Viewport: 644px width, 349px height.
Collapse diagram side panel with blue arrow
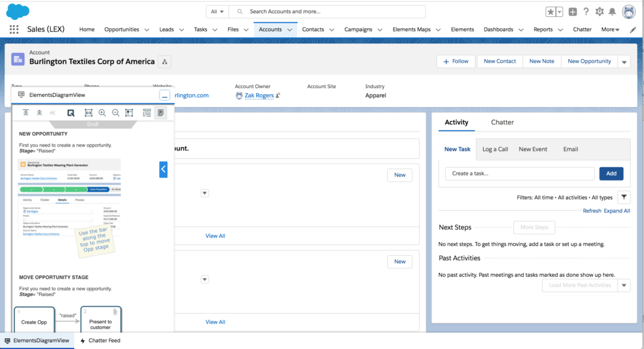tap(163, 169)
